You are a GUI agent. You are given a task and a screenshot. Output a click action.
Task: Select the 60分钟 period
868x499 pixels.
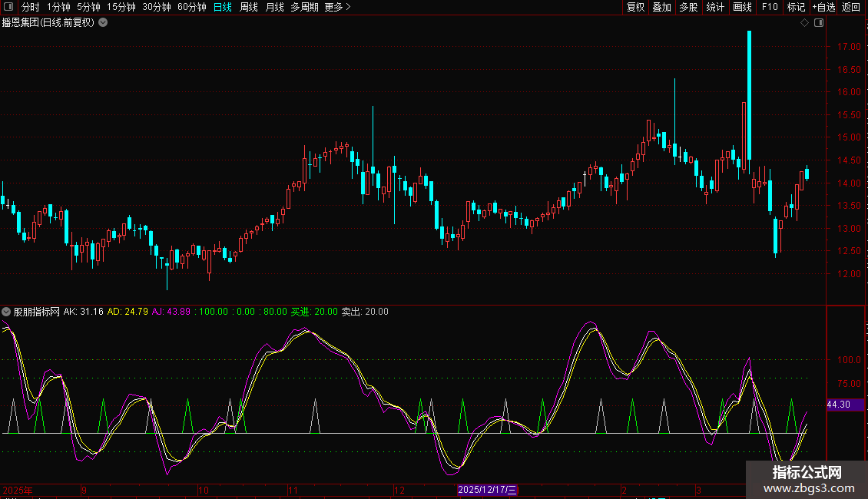192,7
